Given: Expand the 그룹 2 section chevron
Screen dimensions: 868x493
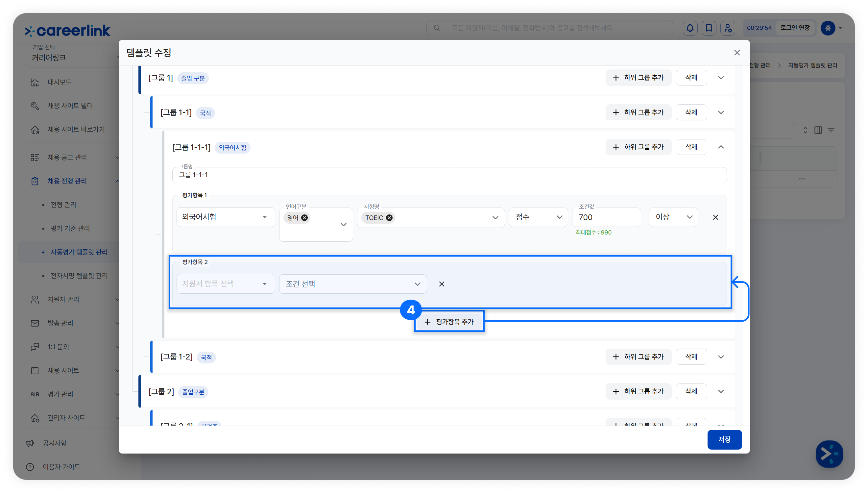Looking at the screenshot, I should tap(721, 392).
